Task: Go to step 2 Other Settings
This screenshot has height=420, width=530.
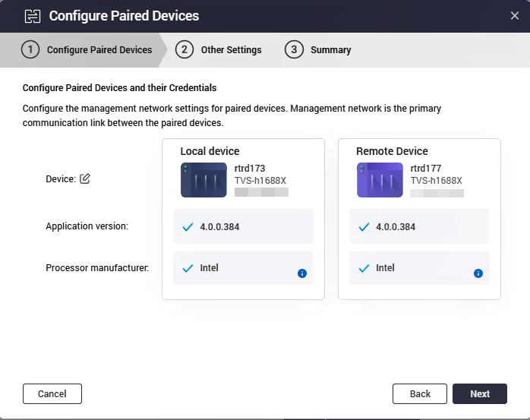Action: (x=219, y=50)
